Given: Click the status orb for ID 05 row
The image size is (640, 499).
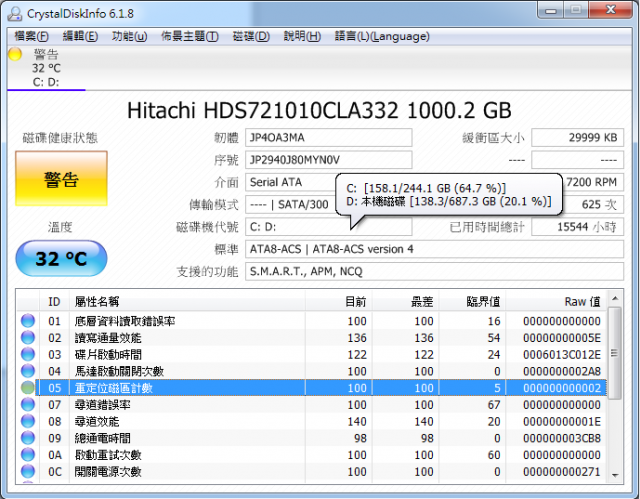Looking at the screenshot, I should (x=28, y=388).
